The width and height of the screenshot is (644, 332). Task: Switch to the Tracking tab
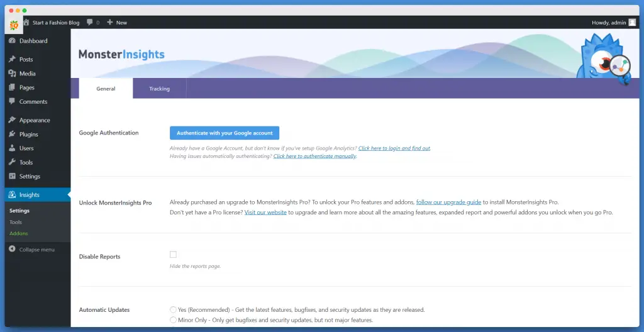[159, 88]
